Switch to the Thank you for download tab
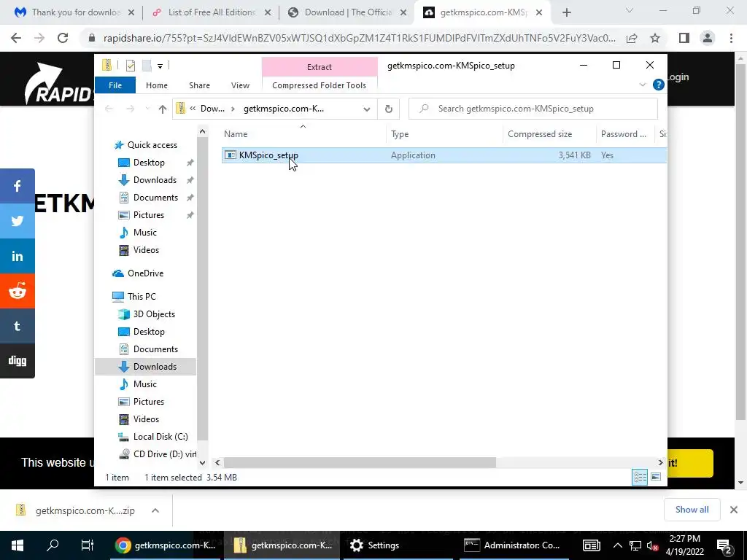Viewport: 747px width, 560px height. pyautogui.click(x=76, y=13)
